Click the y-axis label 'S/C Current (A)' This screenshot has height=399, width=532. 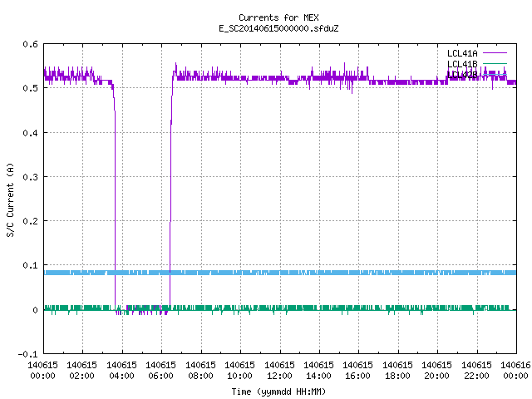pyautogui.click(x=10, y=199)
